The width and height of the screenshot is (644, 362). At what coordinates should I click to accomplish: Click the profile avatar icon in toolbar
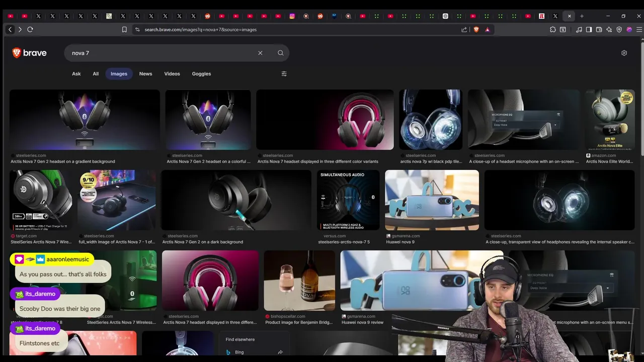(629, 30)
